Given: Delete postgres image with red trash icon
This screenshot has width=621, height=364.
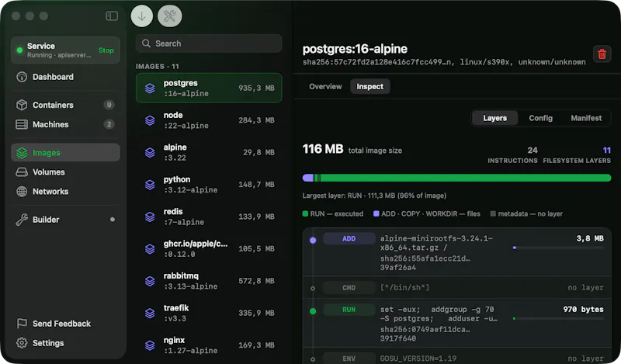Looking at the screenshot, I should (x=602, y=54).
